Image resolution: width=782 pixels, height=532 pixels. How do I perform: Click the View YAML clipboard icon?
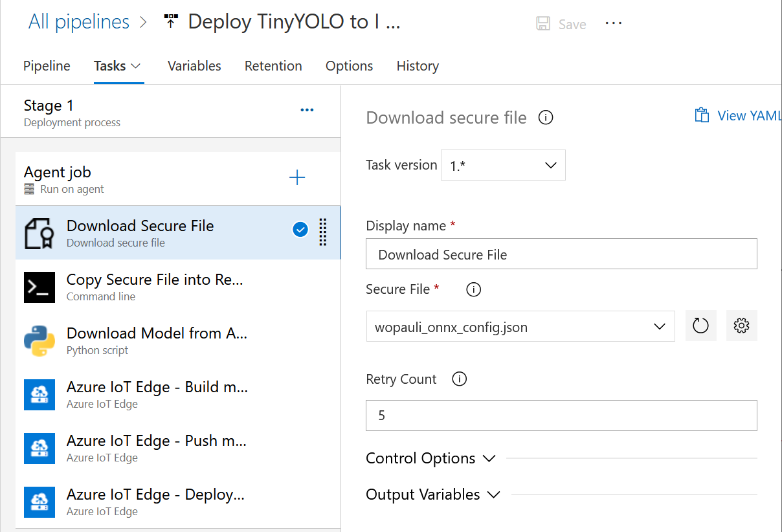pyautogui.click(x=701, y=116)
